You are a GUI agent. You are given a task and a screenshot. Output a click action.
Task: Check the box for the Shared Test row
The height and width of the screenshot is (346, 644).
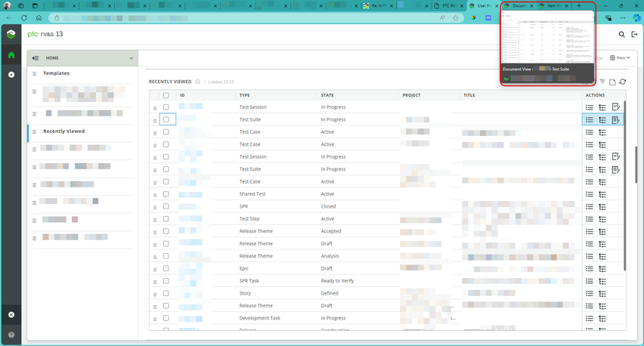tap(166, 194)
